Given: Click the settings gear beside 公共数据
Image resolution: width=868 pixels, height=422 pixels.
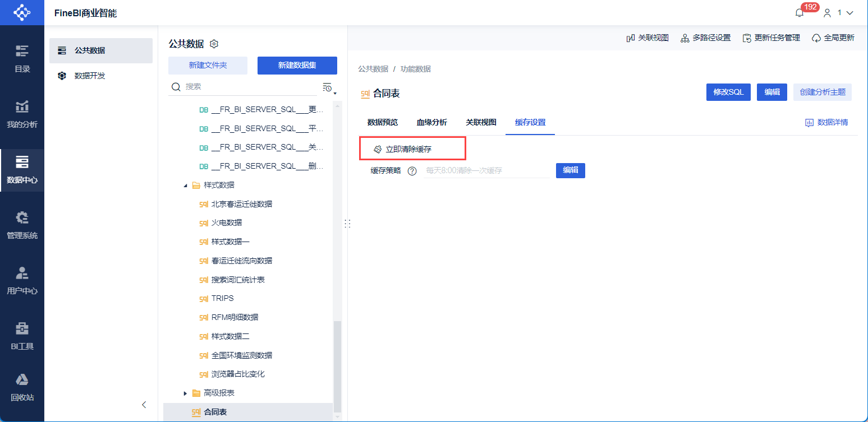Looking at the screenshot, I should (x=214, y=44).
